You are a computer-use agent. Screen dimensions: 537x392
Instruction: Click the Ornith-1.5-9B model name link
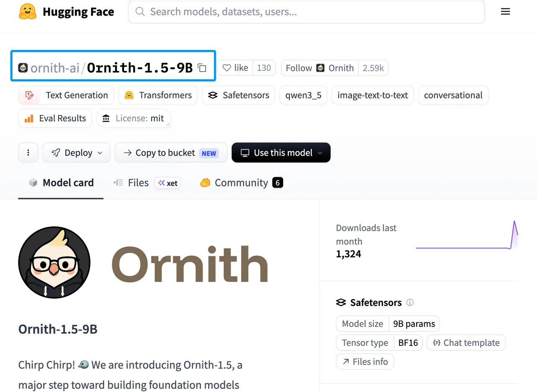(140, 68)
